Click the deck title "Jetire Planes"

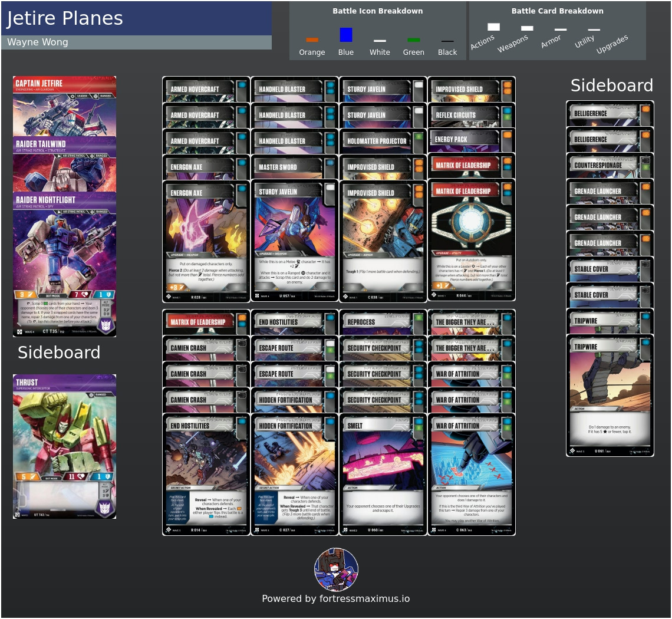coord(65,18)
